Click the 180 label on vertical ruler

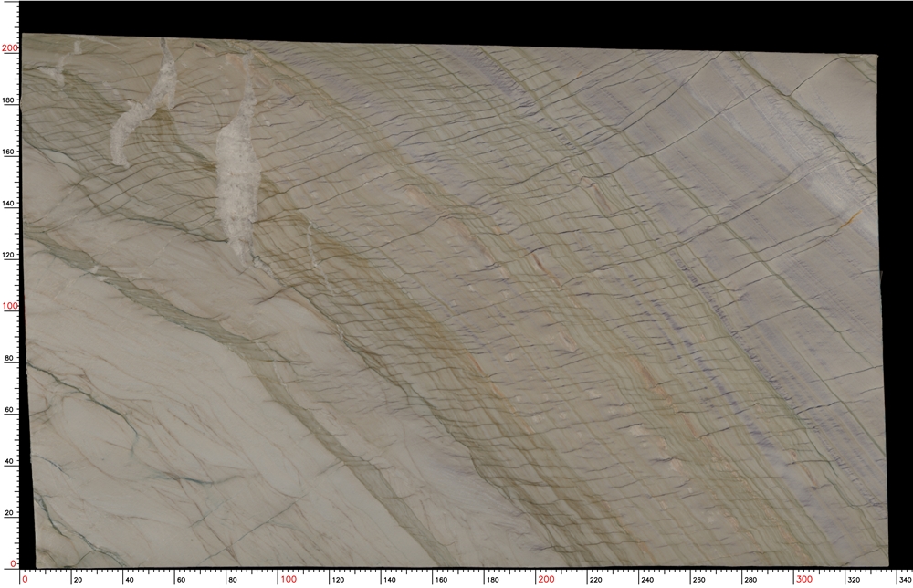(x=8, y=100)
